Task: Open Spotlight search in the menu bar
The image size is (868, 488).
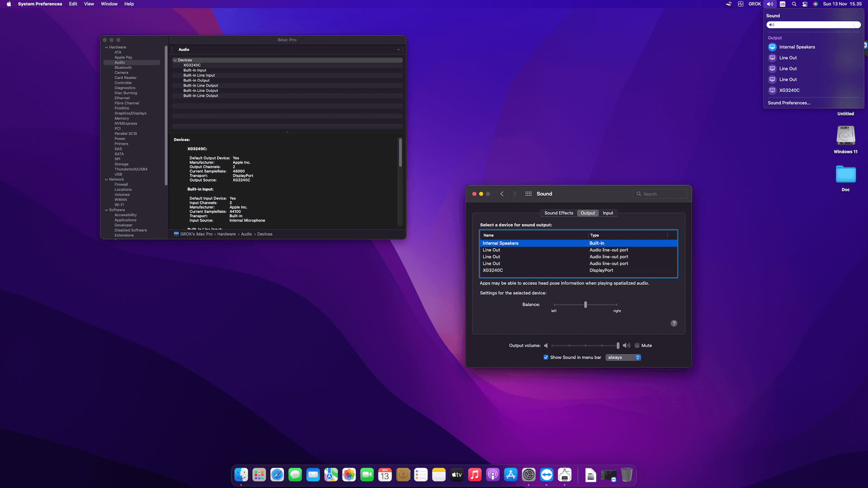Action: pyautogui.click(x=794, y=4)
